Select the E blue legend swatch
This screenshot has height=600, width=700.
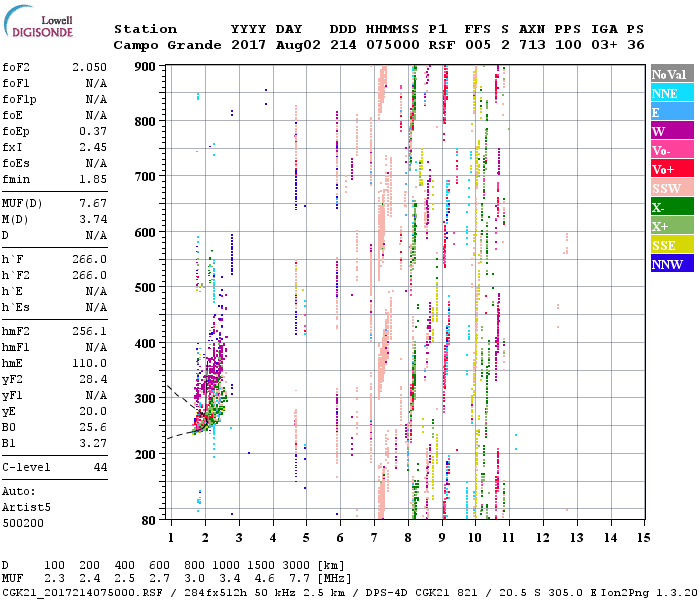click(x=672, y=112)
